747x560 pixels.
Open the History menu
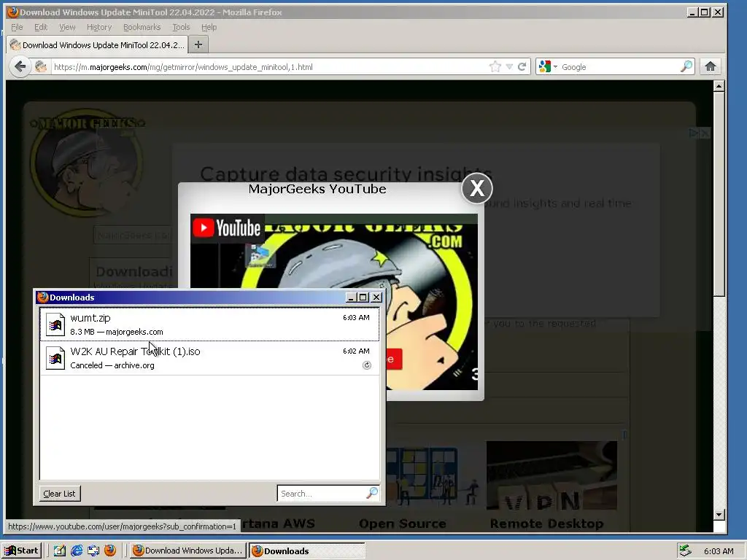click(99, 27)
